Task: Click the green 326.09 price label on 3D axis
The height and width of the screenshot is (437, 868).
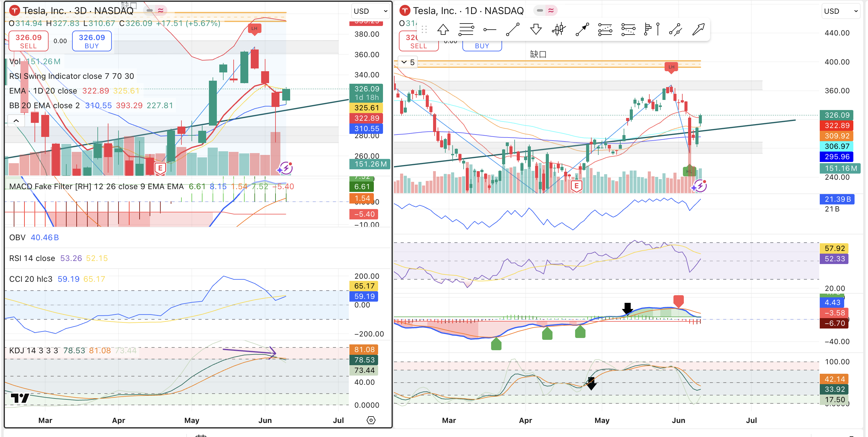Action: point(366,93)
